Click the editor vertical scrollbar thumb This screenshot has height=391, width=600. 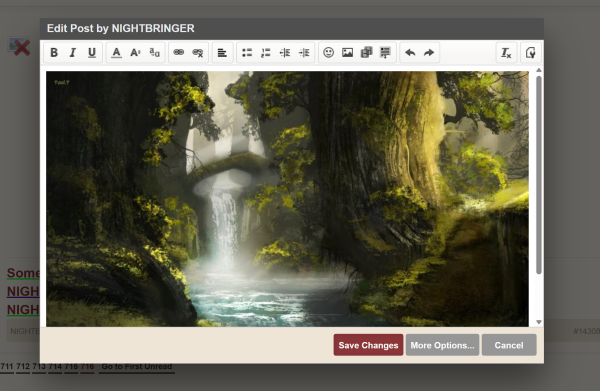click(539, 175)
